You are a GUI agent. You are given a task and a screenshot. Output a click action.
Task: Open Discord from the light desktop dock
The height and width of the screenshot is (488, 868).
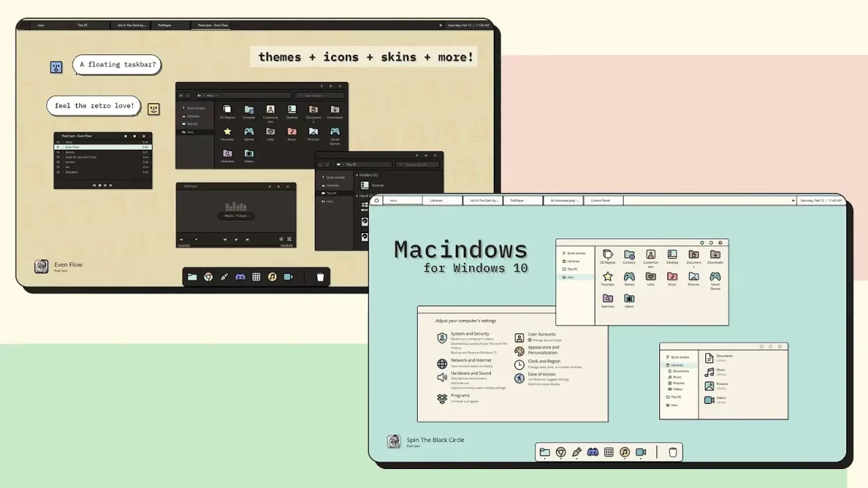click(x=593, y=452)
